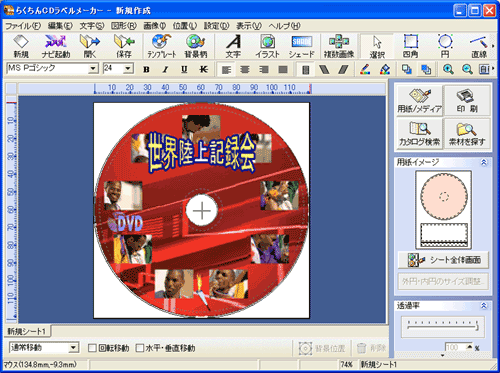Click the vertical text orientation icon
The image size is (500, 373).
(x=305, y=69)
